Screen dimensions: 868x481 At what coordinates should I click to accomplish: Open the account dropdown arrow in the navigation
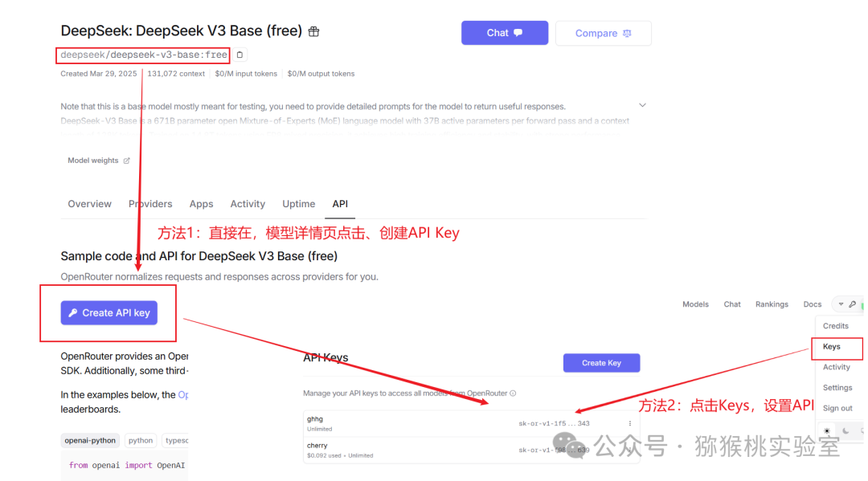(841, 304)
